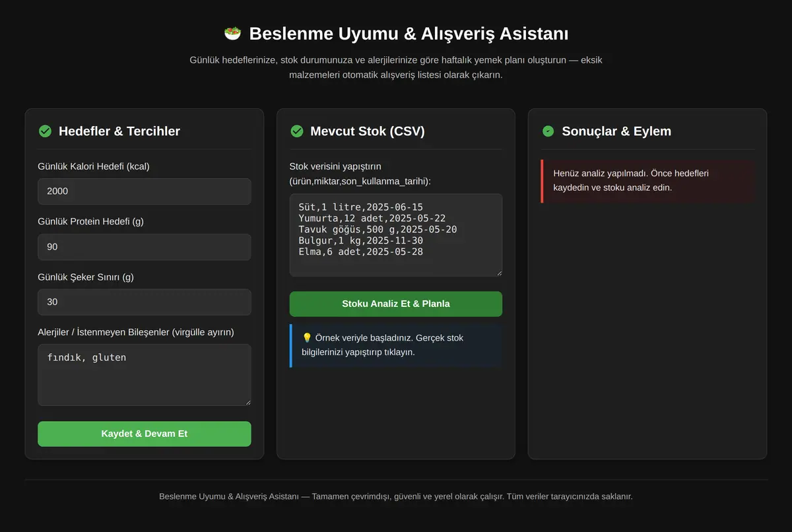This screenshot has height=532, width=792.
Task: Click the Beslenme Uyumu & Alışveriş Asistanı title
Action: click(x=409, y=34)
